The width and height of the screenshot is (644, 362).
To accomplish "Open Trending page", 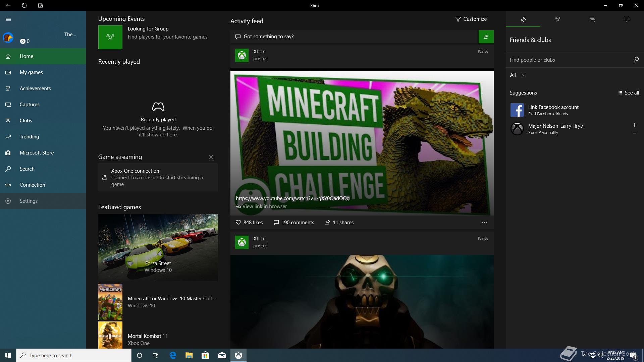I will pos(43,137).
